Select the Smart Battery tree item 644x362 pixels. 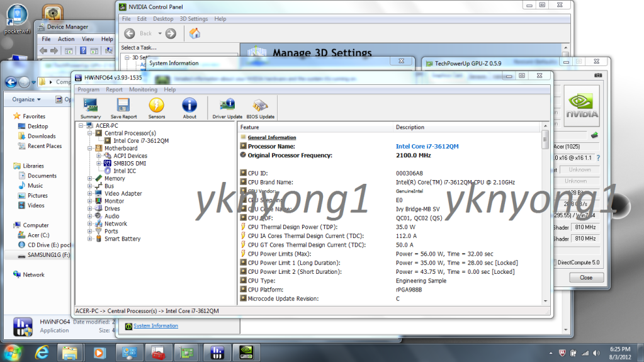(x=122, y=239)
